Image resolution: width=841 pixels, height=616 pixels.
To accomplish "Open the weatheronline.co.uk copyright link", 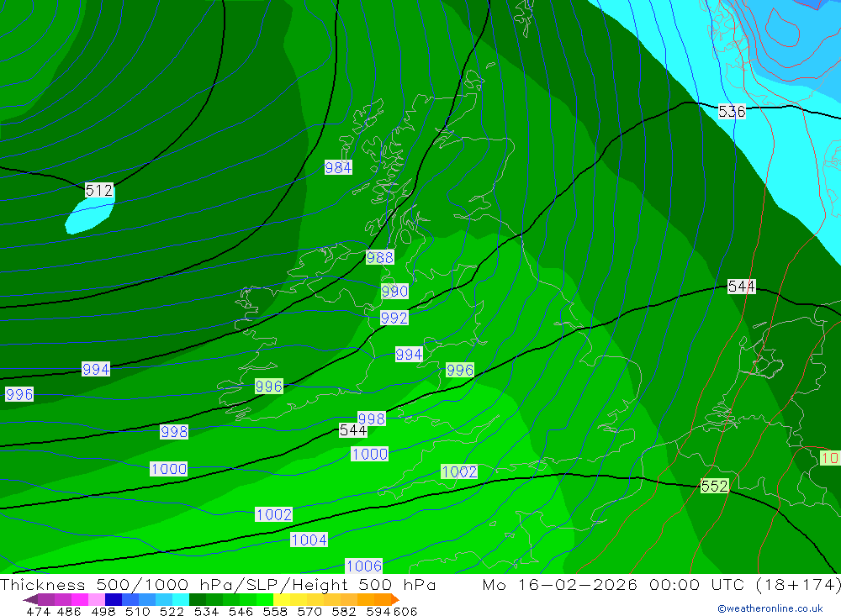I will tap(770, 608).
